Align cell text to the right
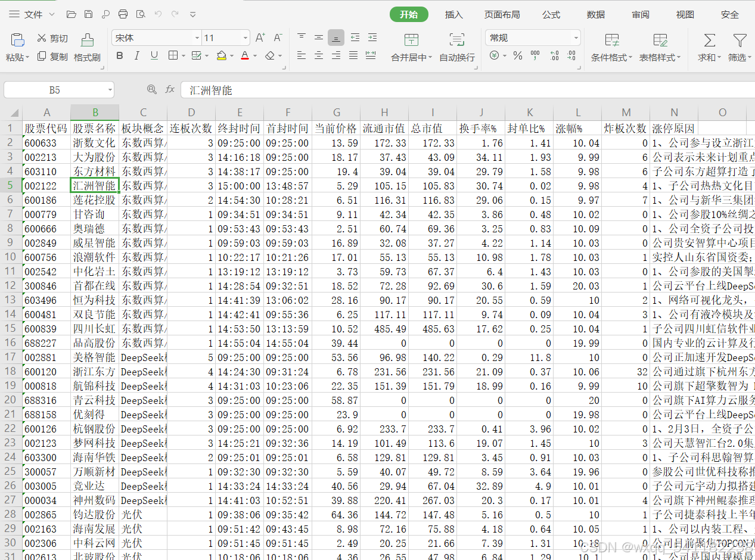755x560 pixels. point(336,55)
